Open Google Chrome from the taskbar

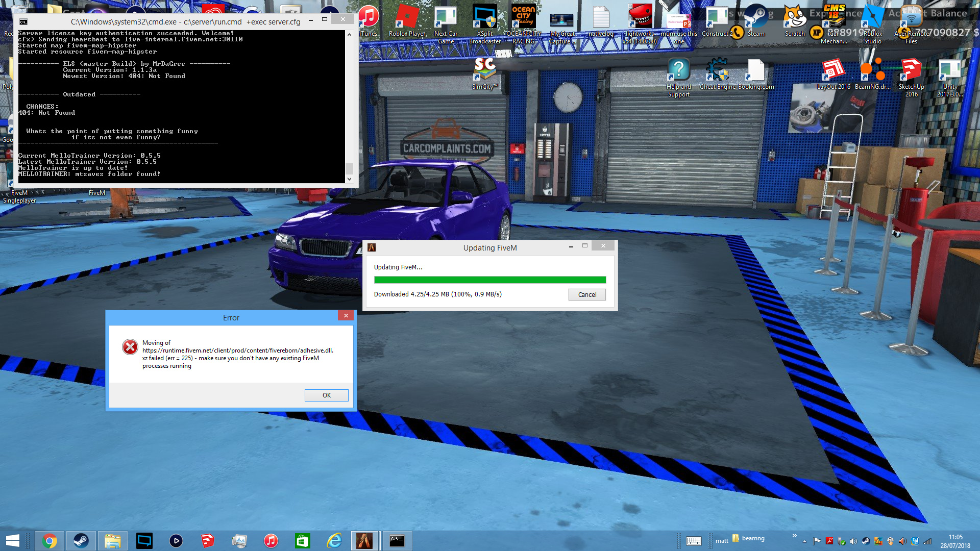(x=50, y=541)
